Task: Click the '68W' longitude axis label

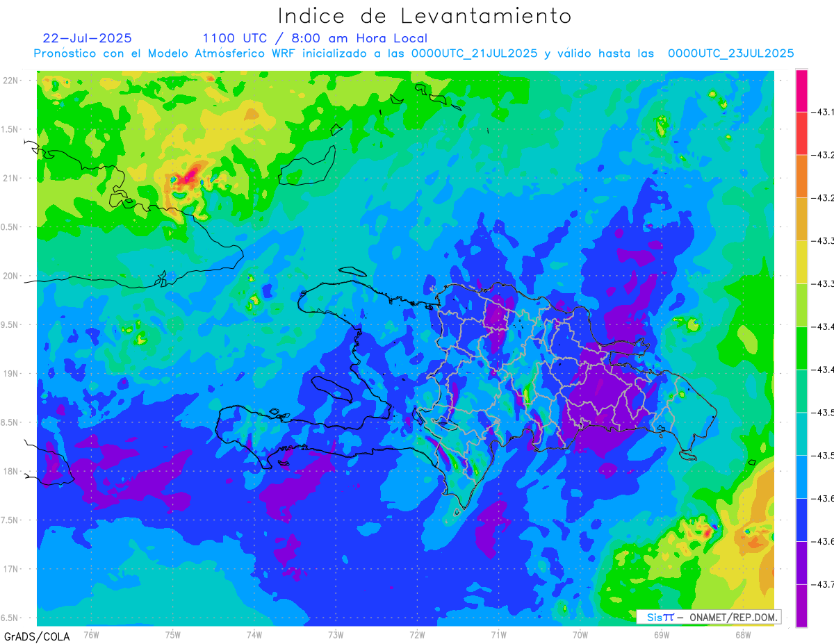Action: [x=743, y=634]
